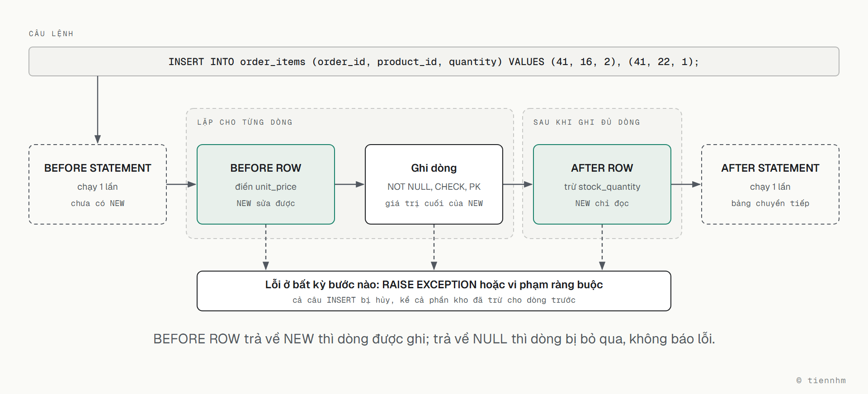Click the RAISE EXCEPTION error box title
Viewport: 868px width, 394px height.
pyautogui.click(x=434, y=285)
